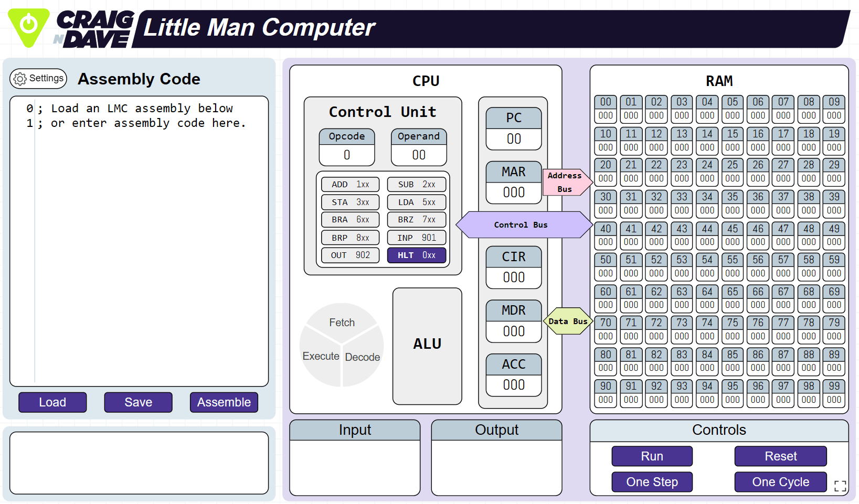
Task: Select the highlighted HLT 0xx instruction
Action: pyautogui.click(x=417, y=255)
